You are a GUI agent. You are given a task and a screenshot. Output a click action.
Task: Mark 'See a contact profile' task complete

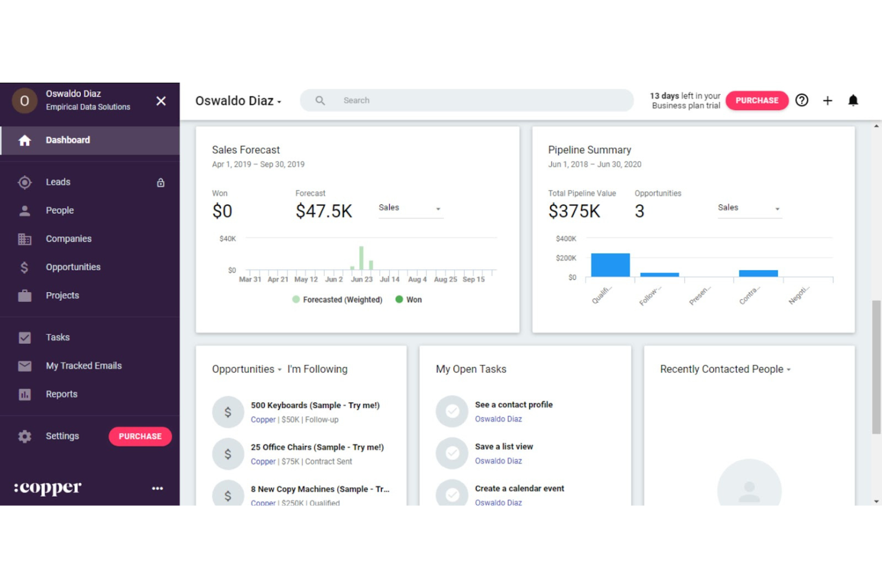(452, 411)
